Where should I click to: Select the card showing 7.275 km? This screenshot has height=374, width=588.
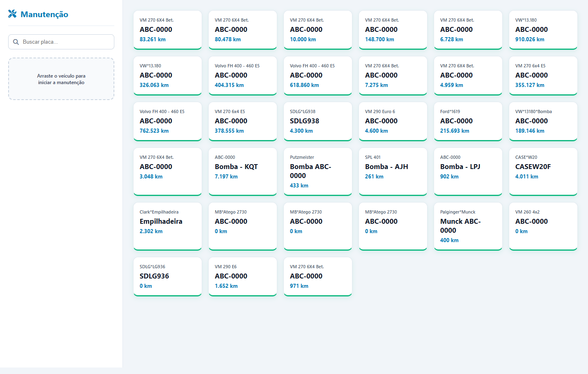tap(393, 76)
